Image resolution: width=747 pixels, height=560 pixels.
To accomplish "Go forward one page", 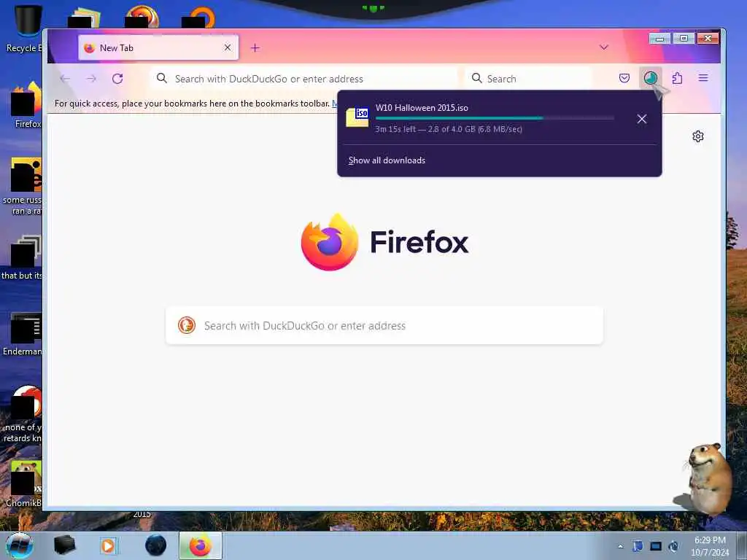I will tap(91, 79).
